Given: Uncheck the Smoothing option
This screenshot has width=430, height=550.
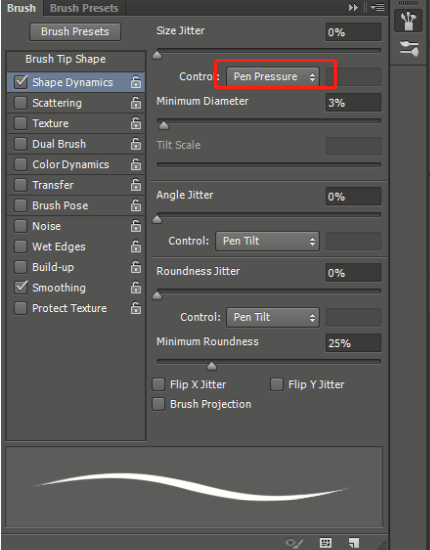Looking at the screenshot, I should coord(20,288).
